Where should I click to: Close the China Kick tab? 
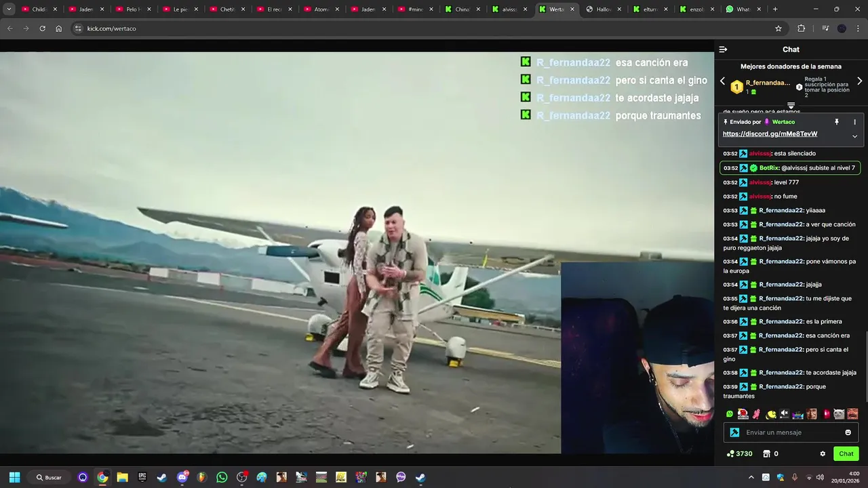pos(478,9)
